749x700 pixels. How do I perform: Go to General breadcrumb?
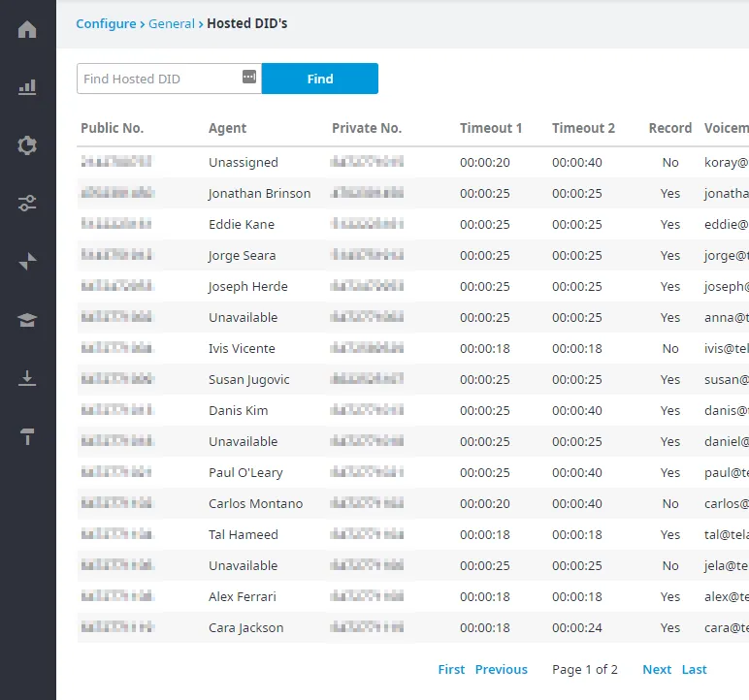pos(172,24)
